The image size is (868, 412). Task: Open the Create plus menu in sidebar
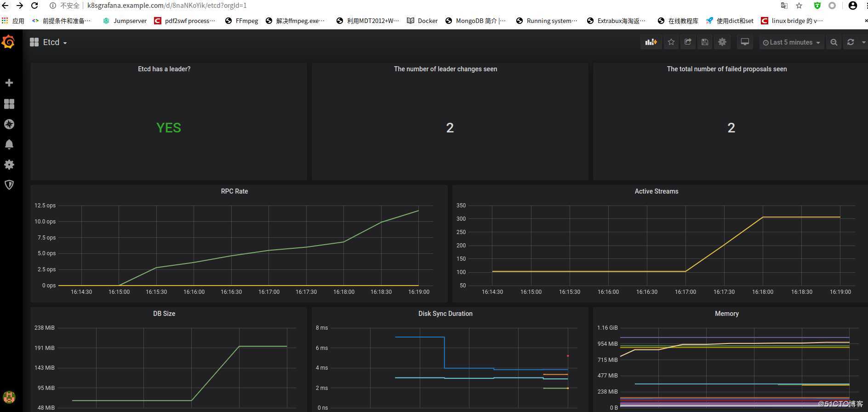click(x=9, y=83)
